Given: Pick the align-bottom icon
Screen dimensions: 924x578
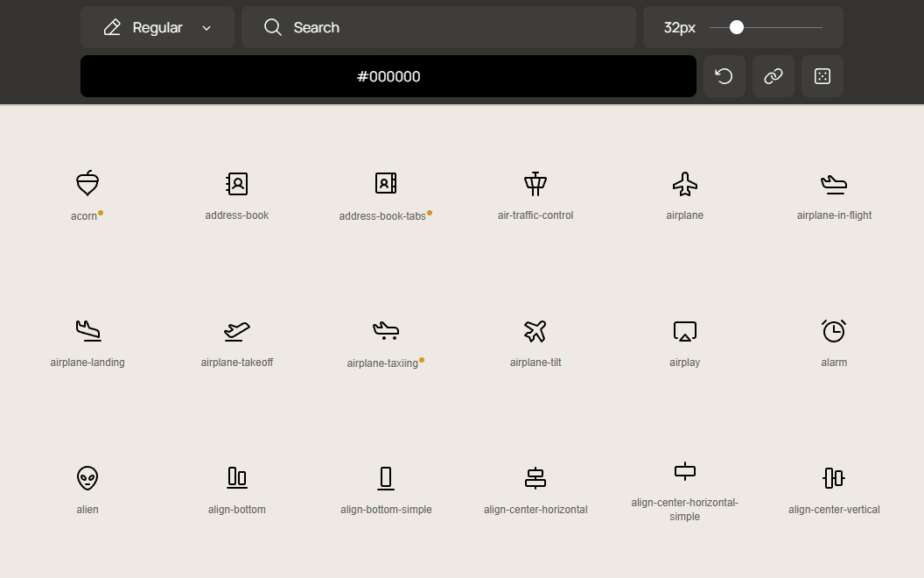Looking at the screenshot, I should pos(237,478).
